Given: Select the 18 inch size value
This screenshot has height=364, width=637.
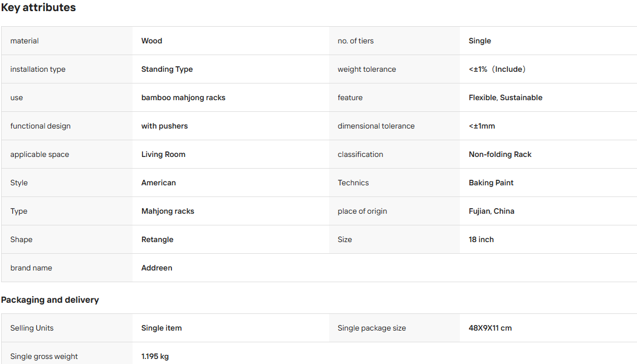Looking at the screenshot, I should pos(482,240).
